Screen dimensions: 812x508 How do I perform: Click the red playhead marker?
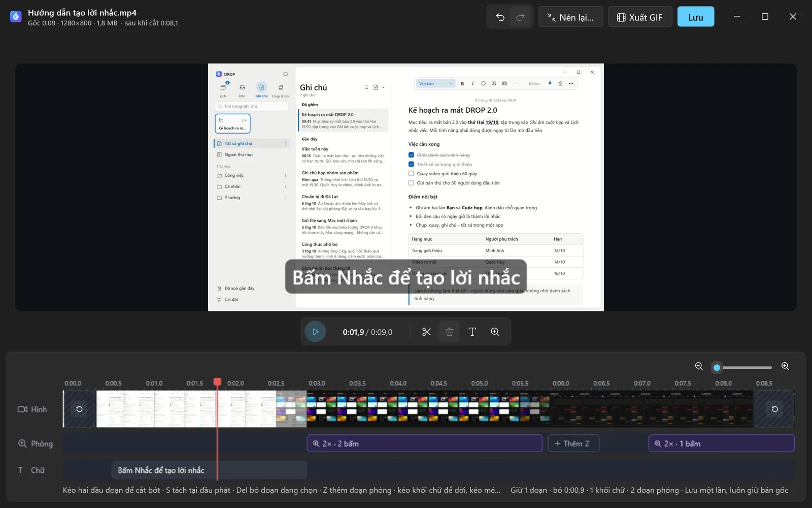pos(217,382)
